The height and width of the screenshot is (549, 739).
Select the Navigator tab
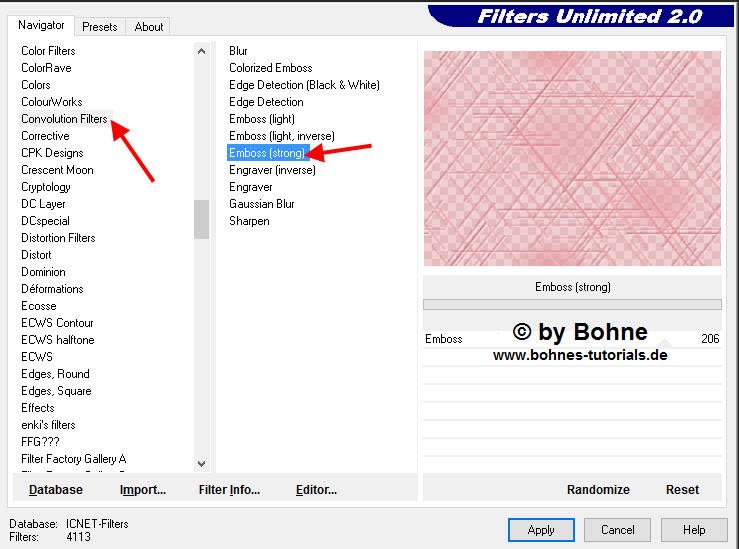[41, 25]
